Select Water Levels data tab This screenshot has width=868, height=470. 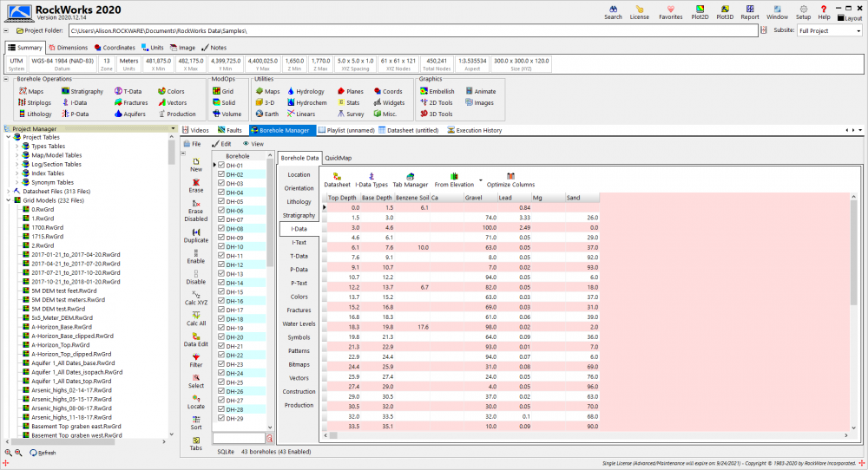[299, 324]
